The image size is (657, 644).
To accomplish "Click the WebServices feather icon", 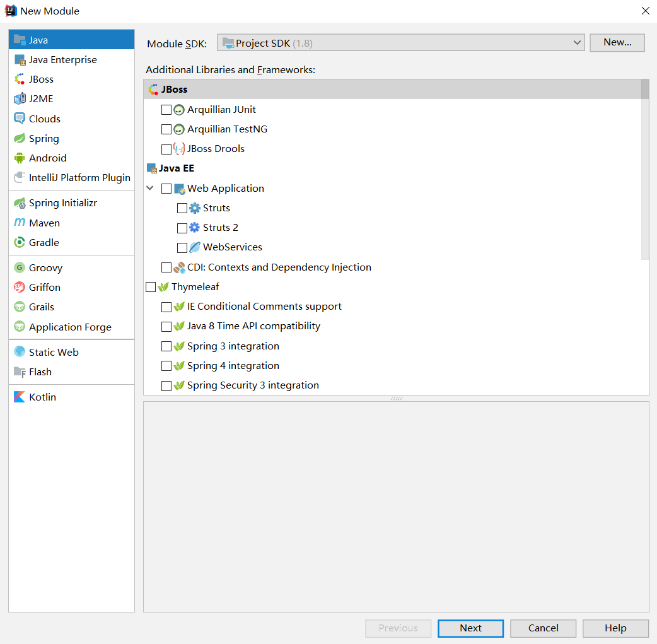I will 194,247.
